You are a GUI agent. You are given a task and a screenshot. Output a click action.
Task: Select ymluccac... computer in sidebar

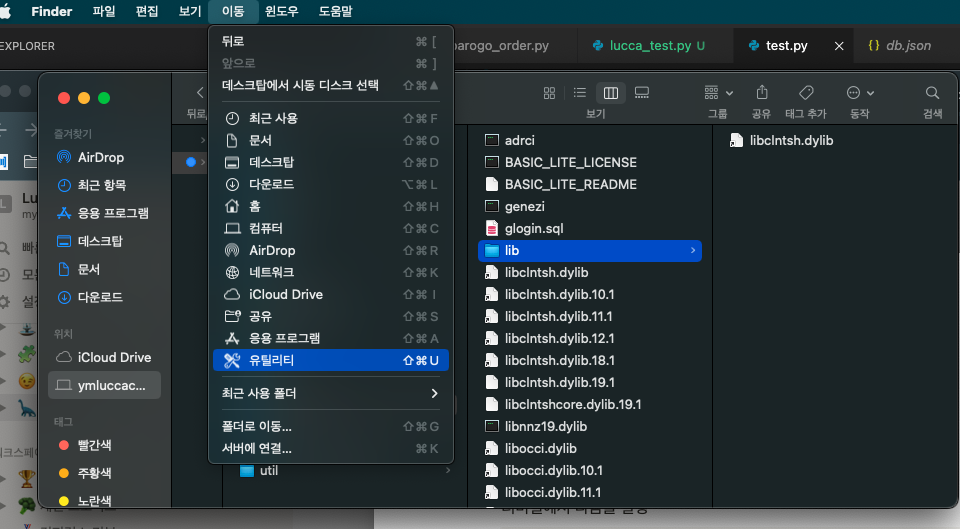click(x=104, y=386)
